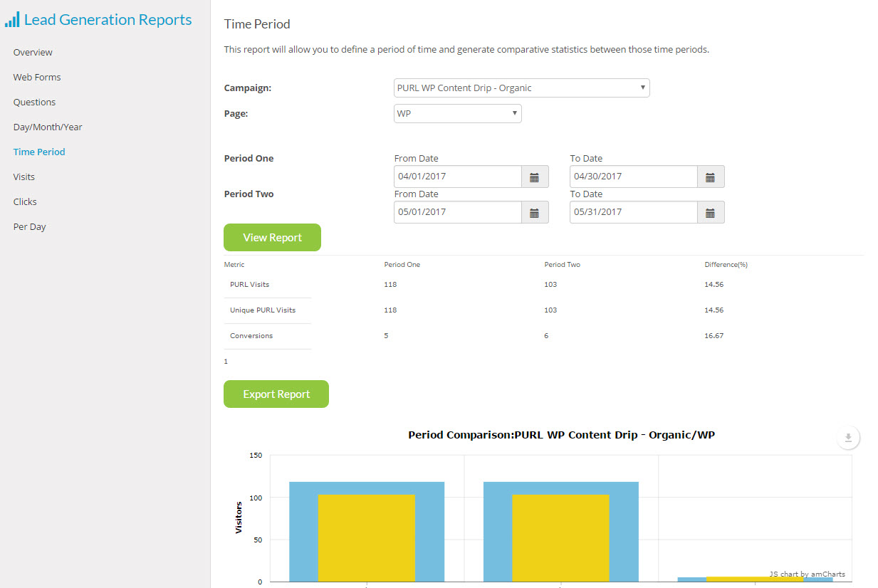Click the Conversions metric row
The width and height of the screenshot is (878, 588).
[x=543, y=336]
